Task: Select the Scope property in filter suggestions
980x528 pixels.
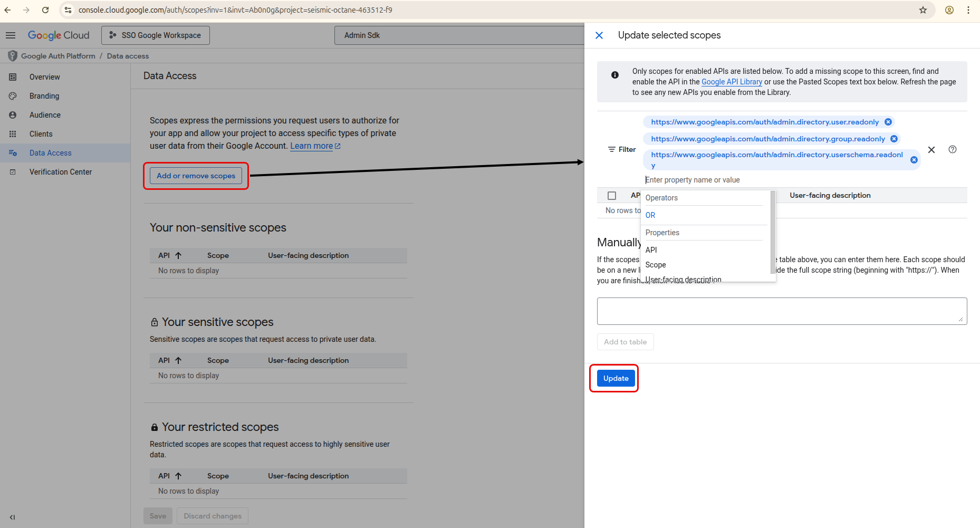Action: [656, 265]
